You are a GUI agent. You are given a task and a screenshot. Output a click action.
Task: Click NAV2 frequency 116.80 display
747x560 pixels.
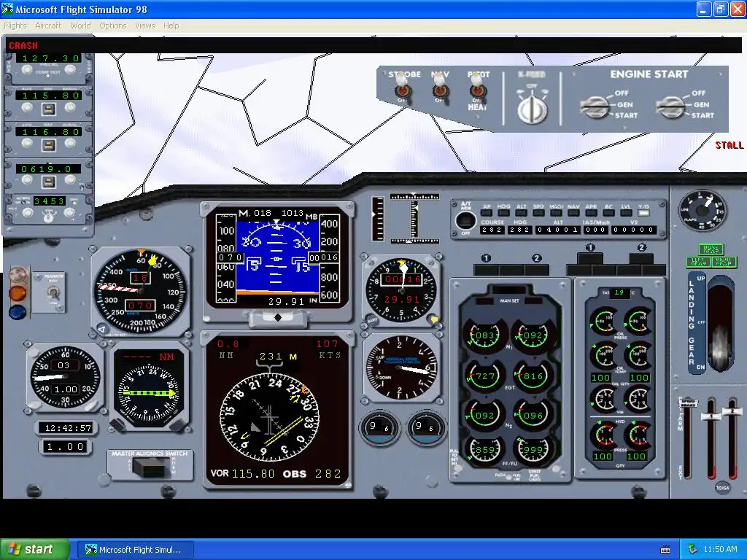pyautogui.click(x=49, y=132)
